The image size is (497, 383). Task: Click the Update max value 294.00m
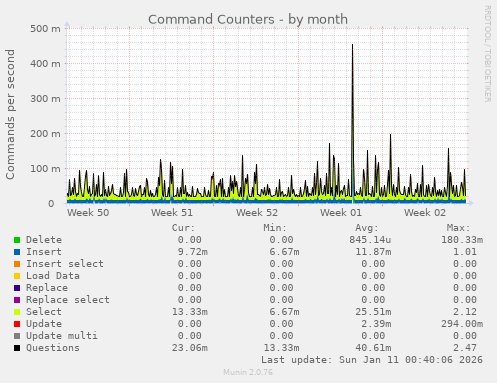coord(462,324)
